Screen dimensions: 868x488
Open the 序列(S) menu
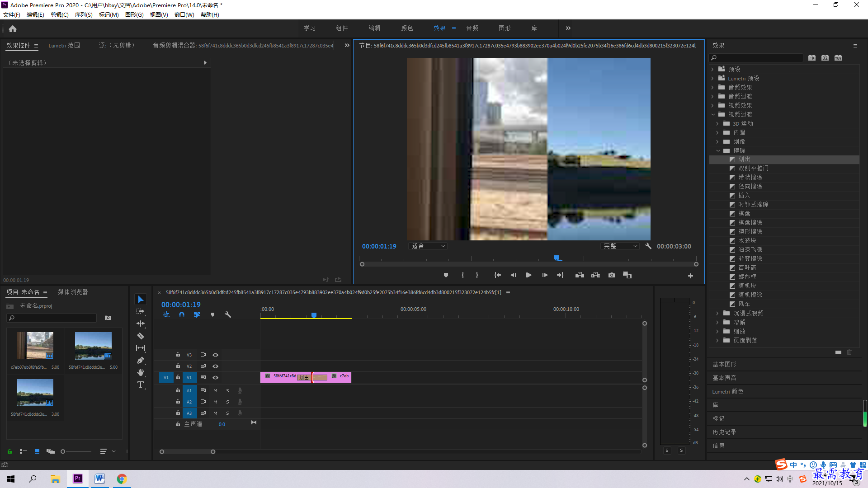(84, 15)
